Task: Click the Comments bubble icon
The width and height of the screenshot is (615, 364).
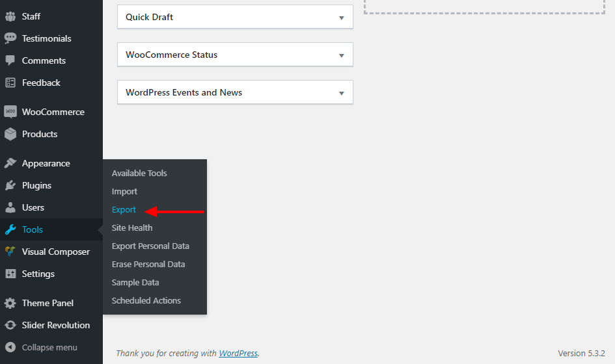Action: tap(10, 60)
